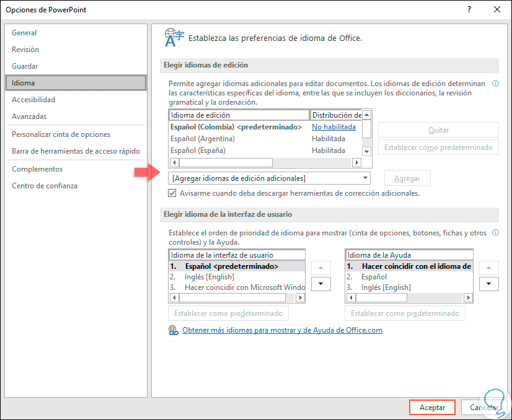Click the Quitar button
The height and width of the screenshot is (420, 512).
click(x=438, y=130)
